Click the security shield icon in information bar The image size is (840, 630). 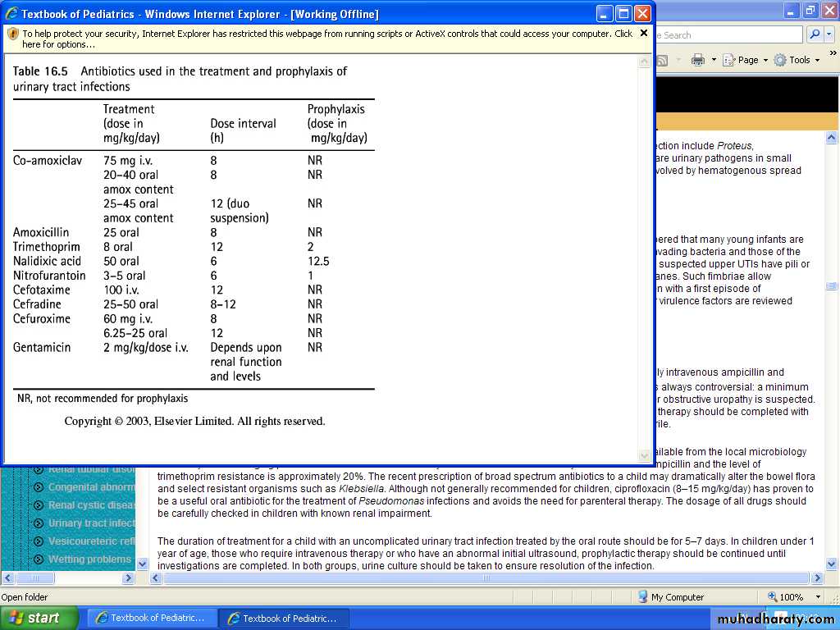(12, 34)
